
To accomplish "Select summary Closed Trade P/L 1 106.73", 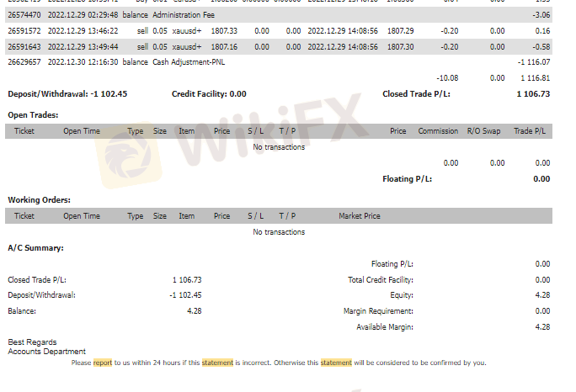I will pos(187,279).
